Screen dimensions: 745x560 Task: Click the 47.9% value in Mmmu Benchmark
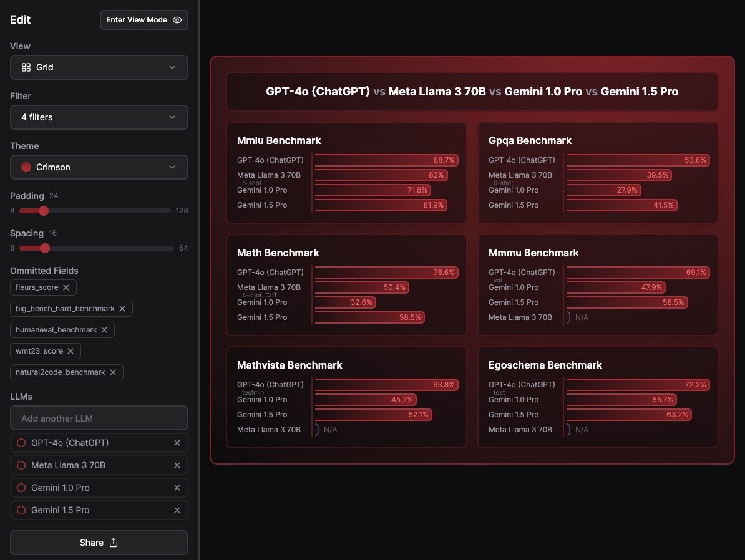[x=651, y=287]
